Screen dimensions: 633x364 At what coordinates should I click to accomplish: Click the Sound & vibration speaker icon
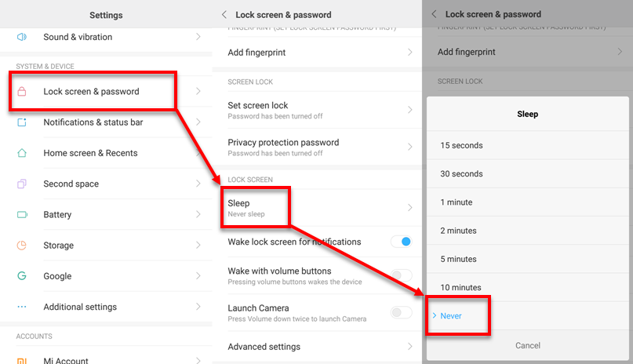tap(22, 37)
